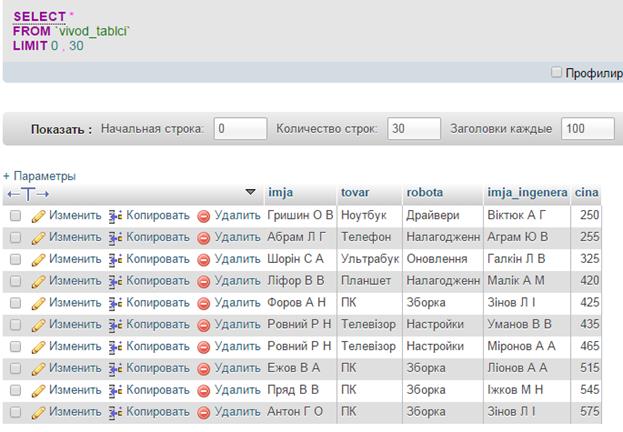Click the red delete icon in Абрам Л Г row
Viewport: 623px width, 432px height.
tap(203, 238)
